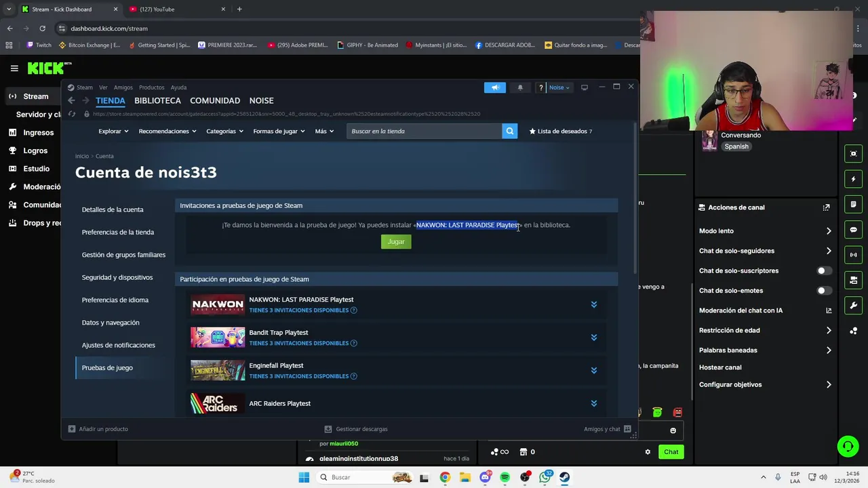Click the Kick wrench sidebar icon
This screenshot has height=488, width=868.
pyautogui.click(x=854, y=305)
